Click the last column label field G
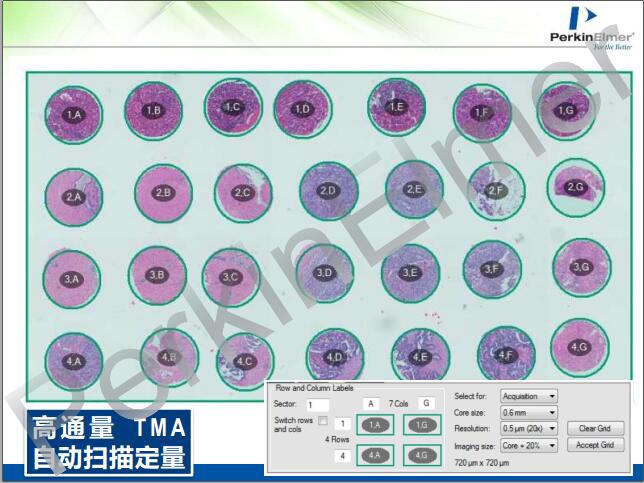 pyautogui.click(x=424, y=403)
